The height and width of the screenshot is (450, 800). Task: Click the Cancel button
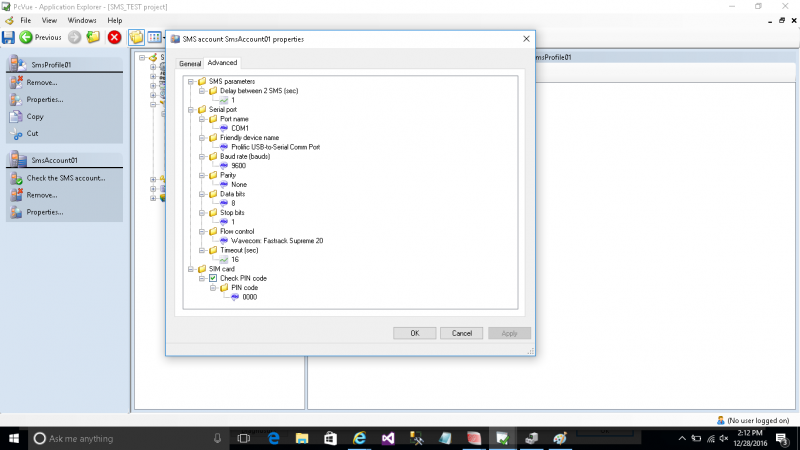[x=461, y=333]
